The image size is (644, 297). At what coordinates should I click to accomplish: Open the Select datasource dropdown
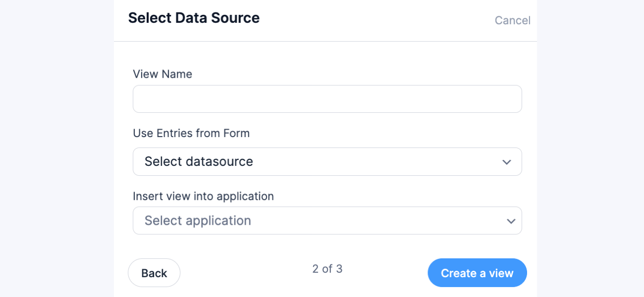[327, 162]
